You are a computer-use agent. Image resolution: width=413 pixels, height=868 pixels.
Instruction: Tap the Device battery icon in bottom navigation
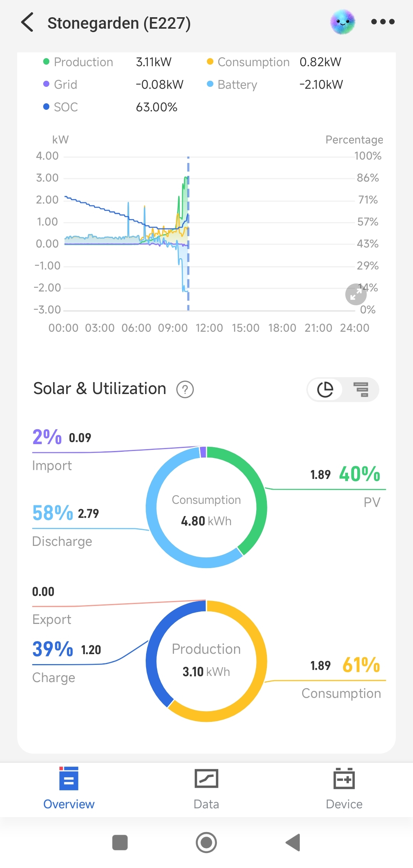click(344, 778)
